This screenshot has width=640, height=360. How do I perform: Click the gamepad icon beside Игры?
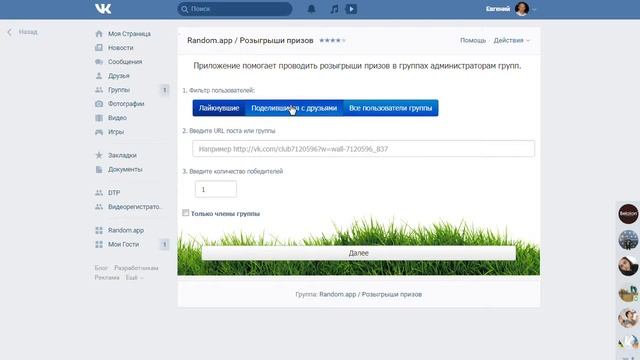(99, 132)
